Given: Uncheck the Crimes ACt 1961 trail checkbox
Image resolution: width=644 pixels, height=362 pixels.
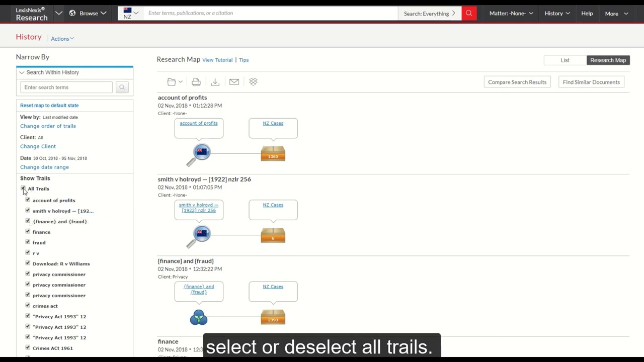Looking at the screenshot, I should pos(28,347).
